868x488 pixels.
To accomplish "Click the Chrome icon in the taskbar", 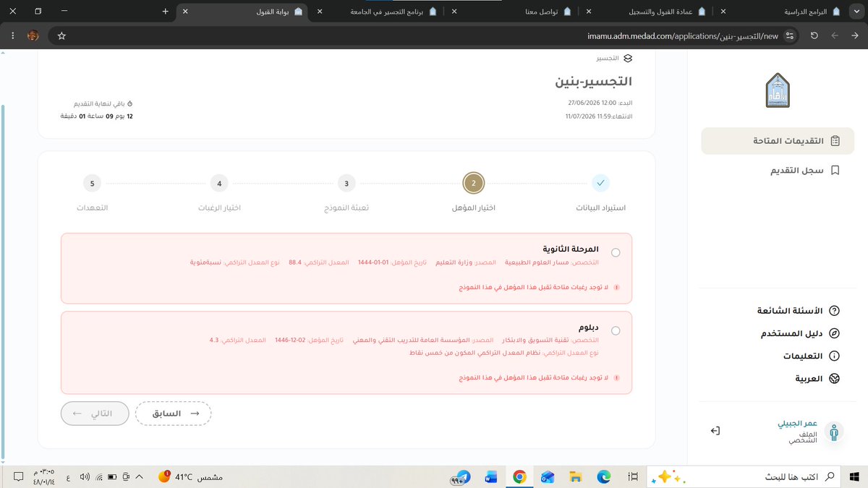I will pyautogui.click(x=519, y=477).
